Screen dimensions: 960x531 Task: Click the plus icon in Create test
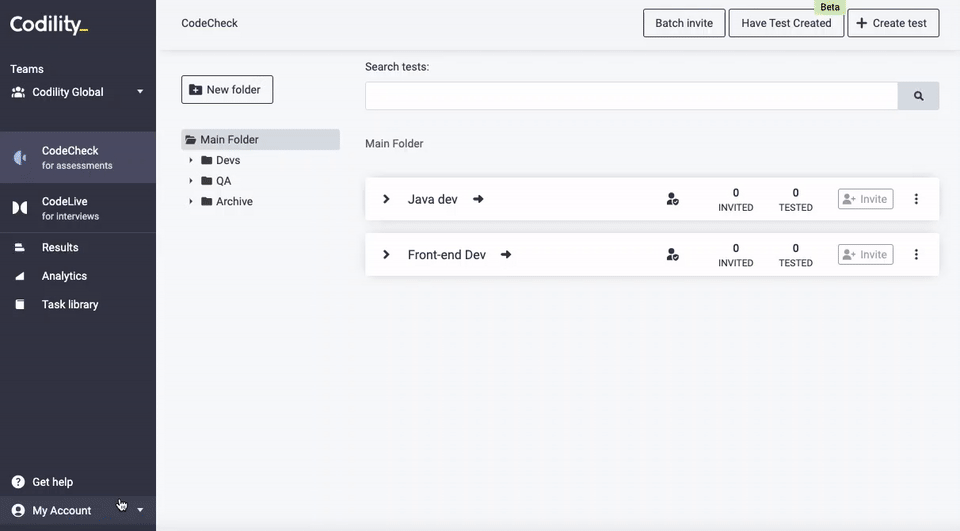click(861, 23)
